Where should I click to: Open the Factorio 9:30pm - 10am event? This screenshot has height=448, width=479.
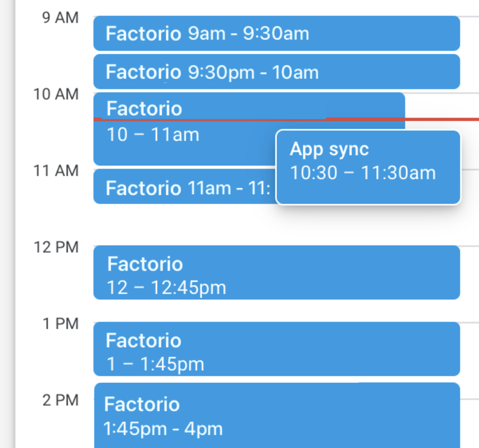click(x=277, y=72)
